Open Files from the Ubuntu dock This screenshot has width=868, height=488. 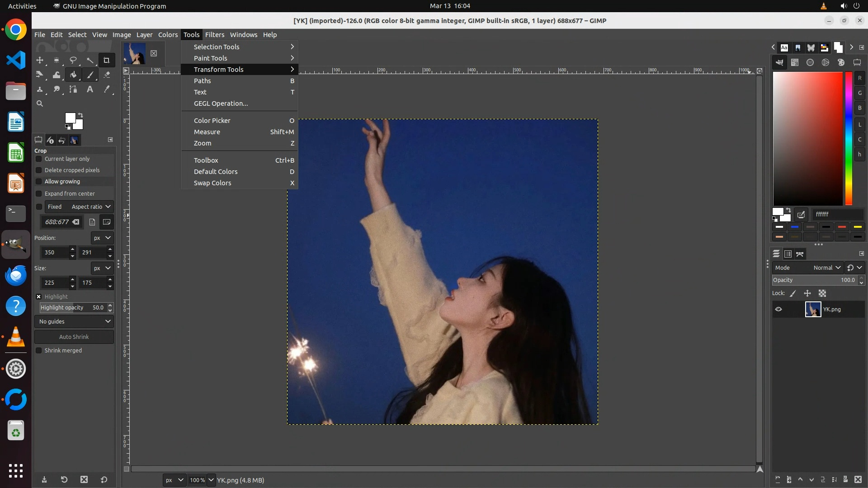16,91
